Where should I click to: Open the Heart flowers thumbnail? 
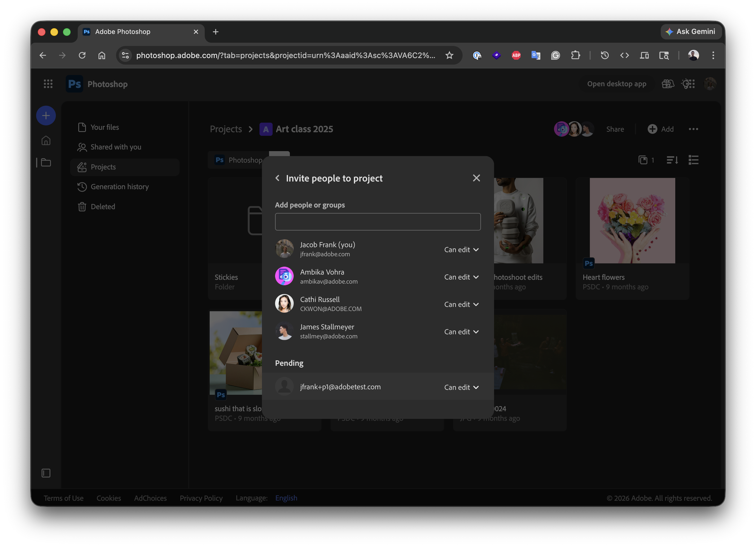coord(632,221)
